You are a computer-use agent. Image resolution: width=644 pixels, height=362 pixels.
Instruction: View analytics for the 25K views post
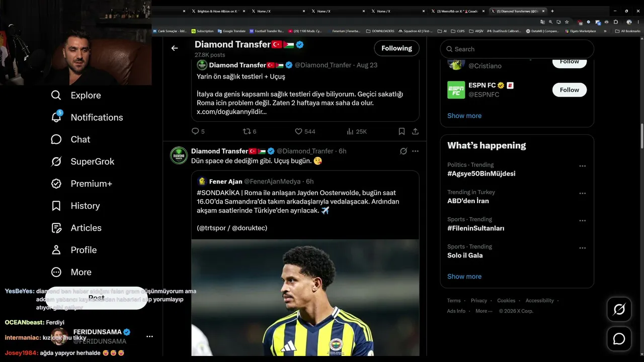[350, 131]
